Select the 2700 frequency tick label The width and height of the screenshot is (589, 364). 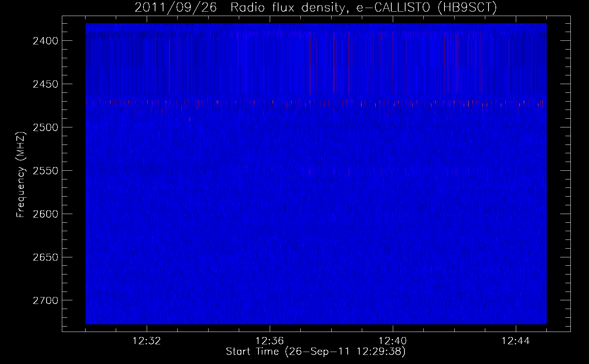click(46, 301)
